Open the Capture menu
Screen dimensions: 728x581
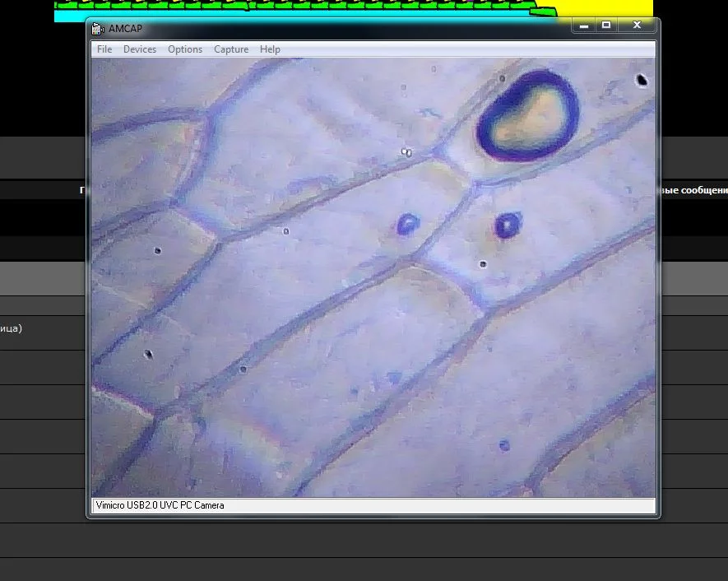point(231,49)
